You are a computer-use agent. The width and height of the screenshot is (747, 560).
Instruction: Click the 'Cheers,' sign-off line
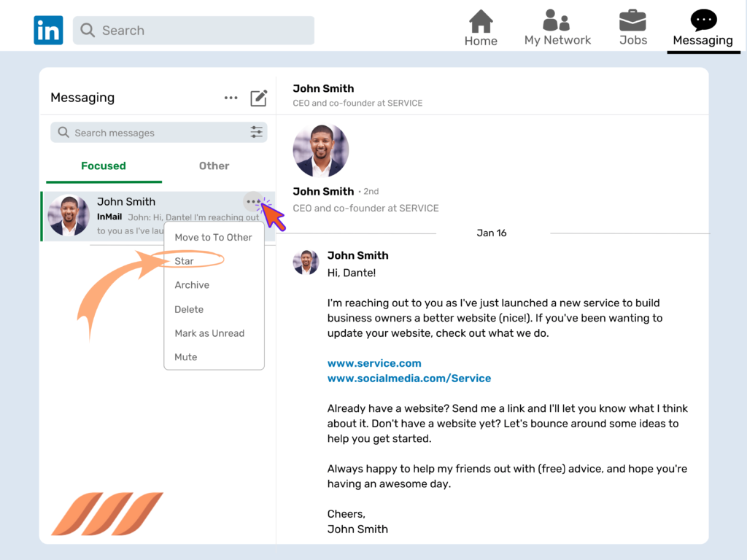point(346,514)
